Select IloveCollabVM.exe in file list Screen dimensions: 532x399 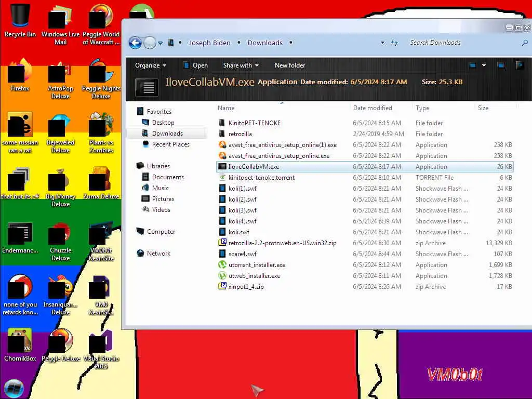pyautogui.click(x=365, y=167)
